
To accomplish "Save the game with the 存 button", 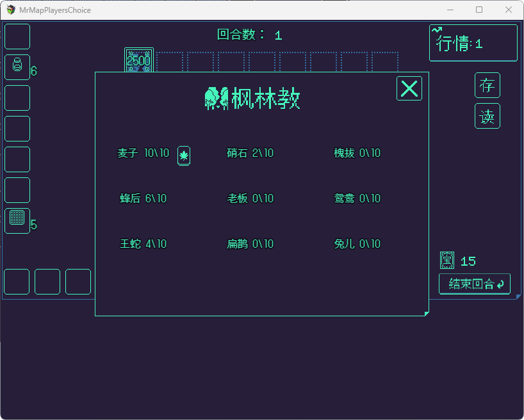I will click(x=487, y=85).
